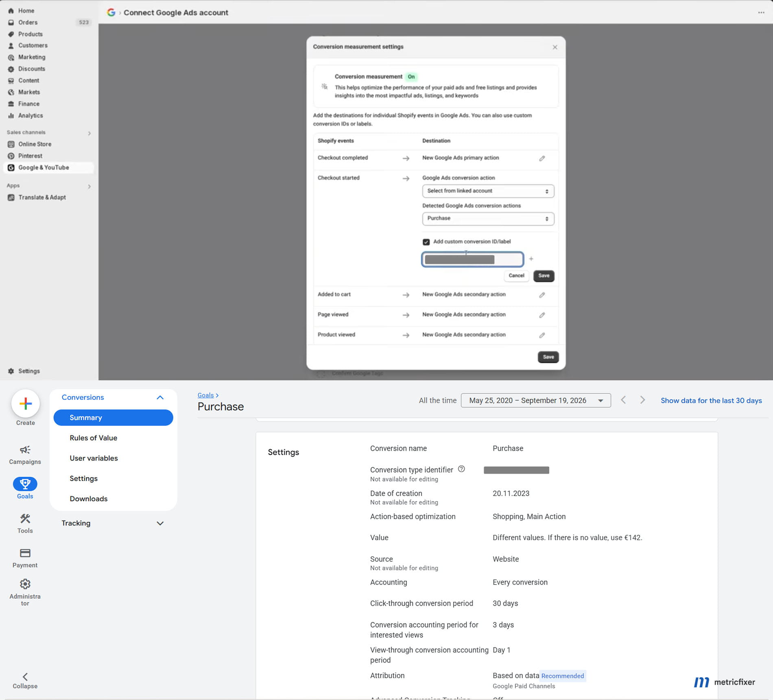
Task: Click the dialog's bottom Save button
Action: coord(548,357)
